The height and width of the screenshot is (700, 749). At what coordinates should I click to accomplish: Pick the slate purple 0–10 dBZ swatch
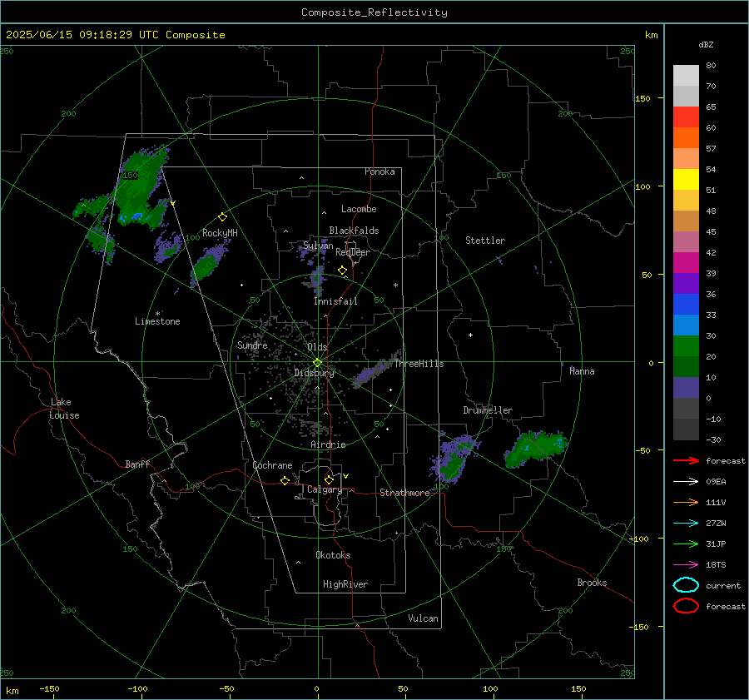686,388
